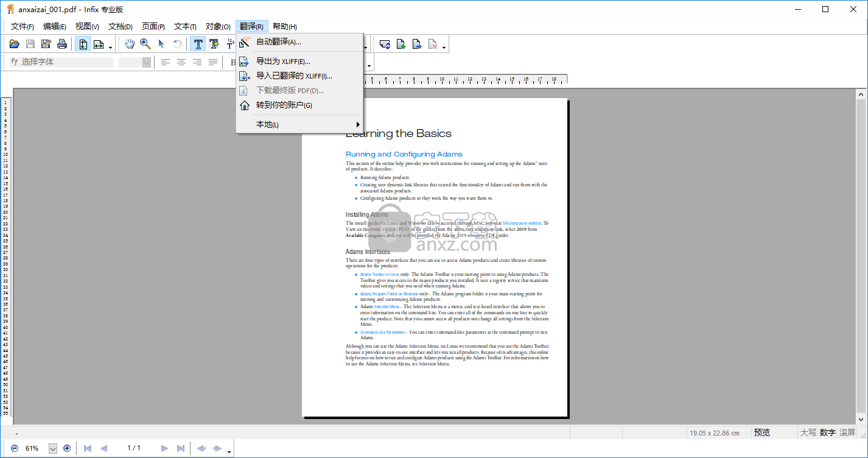Click the Save As pencil-disk icon

(46, 44)
